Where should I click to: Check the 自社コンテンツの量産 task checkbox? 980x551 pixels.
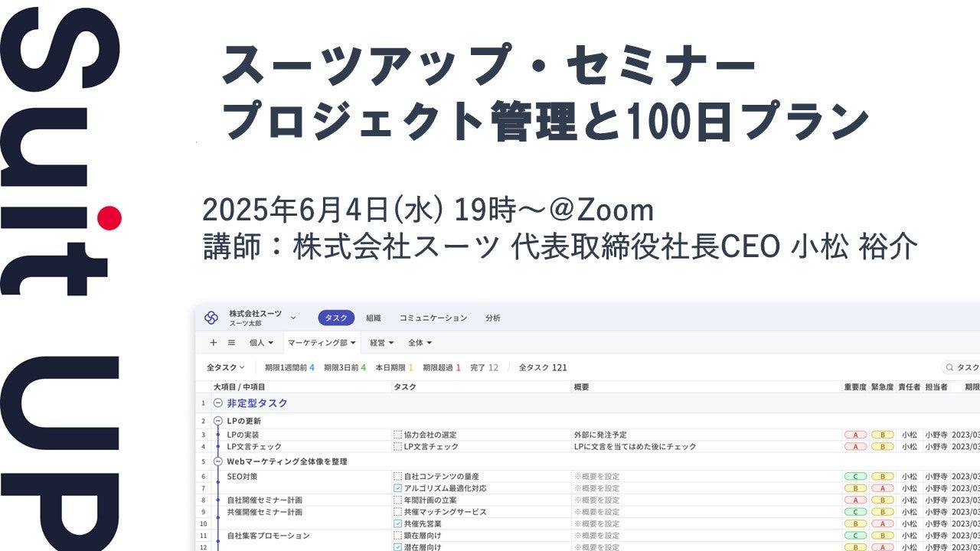[397, 476]
